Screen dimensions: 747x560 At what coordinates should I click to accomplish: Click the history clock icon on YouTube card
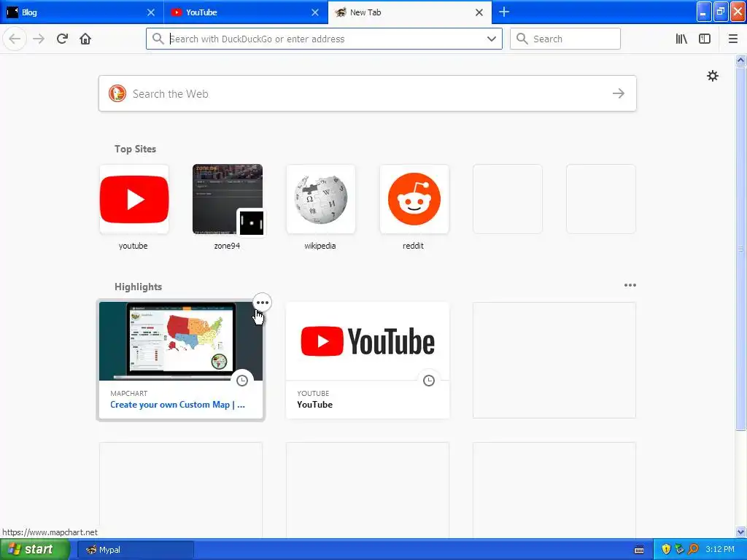coord(429,380)
